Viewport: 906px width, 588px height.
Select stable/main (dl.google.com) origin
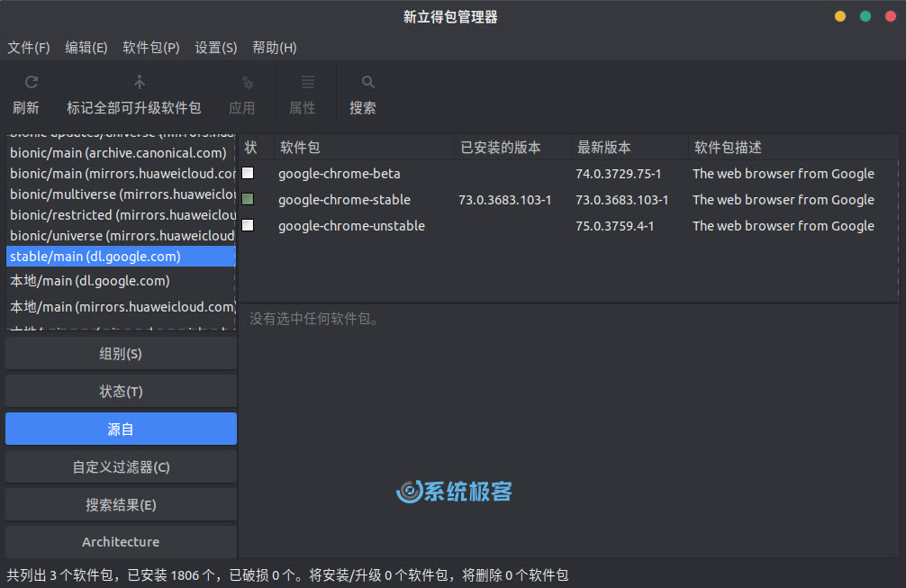point(120,257)
